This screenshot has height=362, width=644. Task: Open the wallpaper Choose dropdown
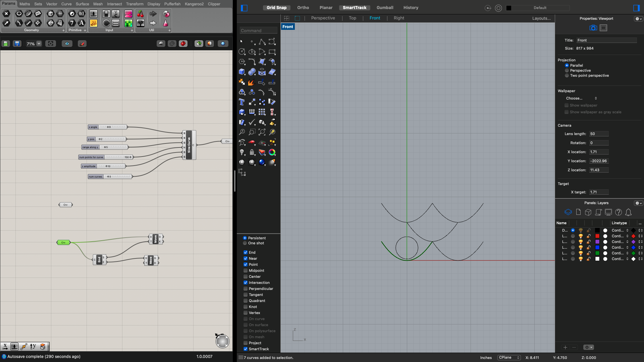click(581, 98)
